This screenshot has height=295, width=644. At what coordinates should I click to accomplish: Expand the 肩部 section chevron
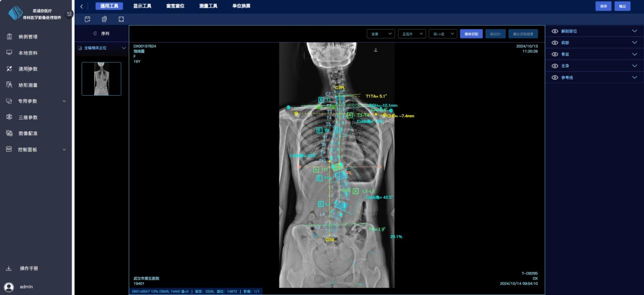[x=634, y=43]
